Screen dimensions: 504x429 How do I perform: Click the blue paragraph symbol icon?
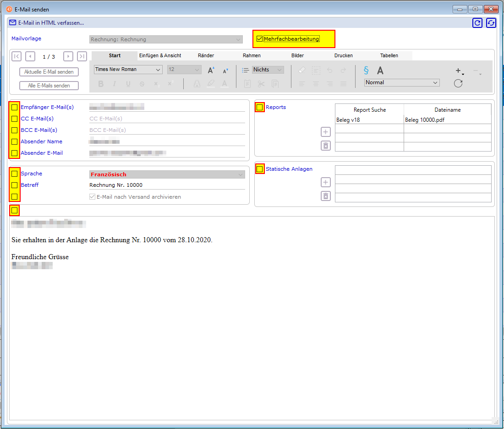366,70
